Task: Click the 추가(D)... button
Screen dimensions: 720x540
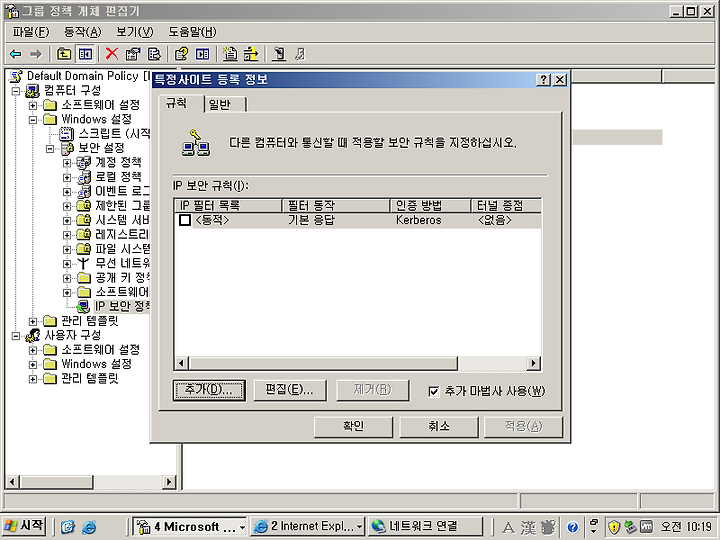Action: click(209, 390)
